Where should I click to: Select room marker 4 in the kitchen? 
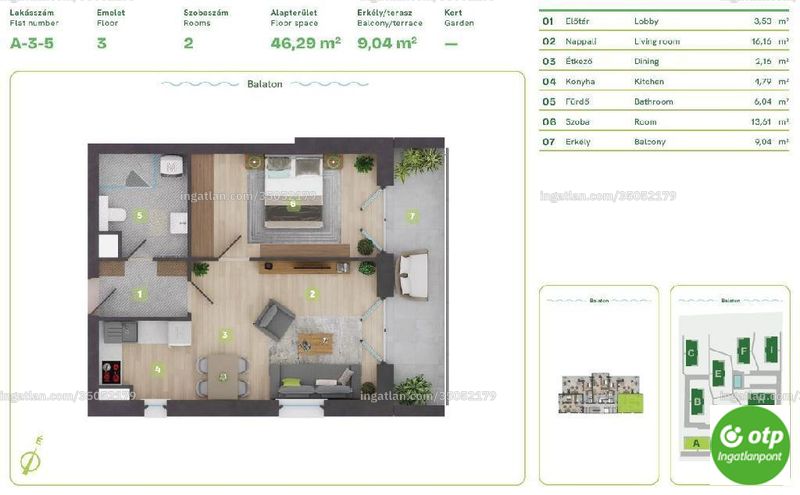(158, 369)
